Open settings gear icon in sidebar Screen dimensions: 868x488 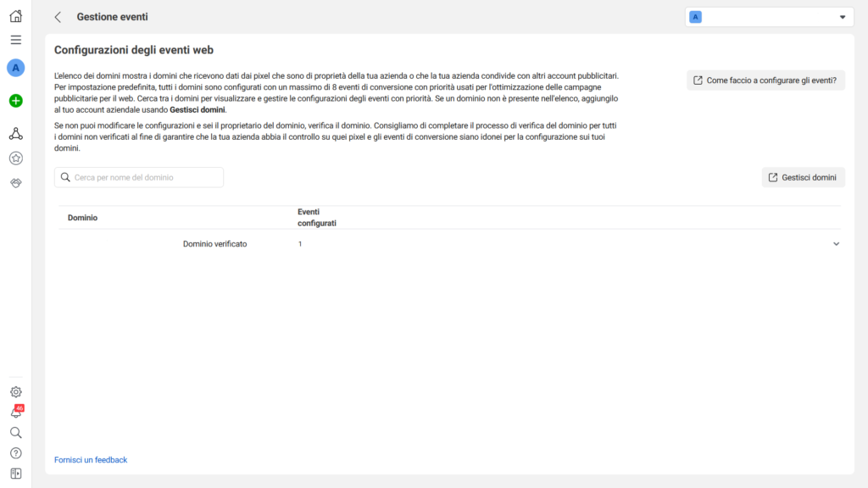pyautogui.click(x=15, y=391)
